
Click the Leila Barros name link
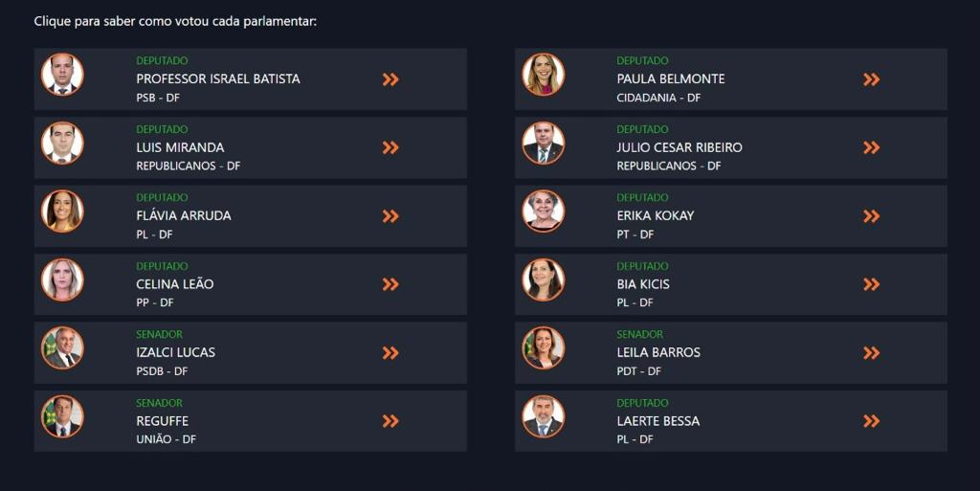(658, 352)
